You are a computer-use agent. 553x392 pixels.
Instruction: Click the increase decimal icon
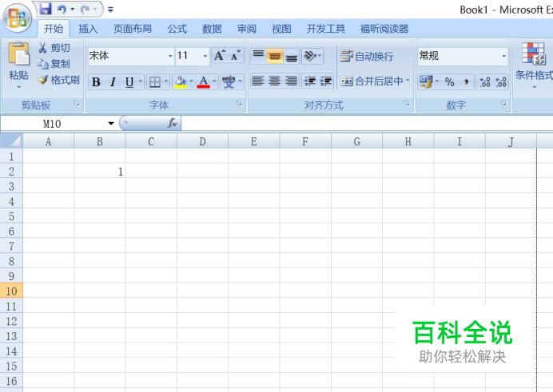pyautogui.click(x=485, y=82)
